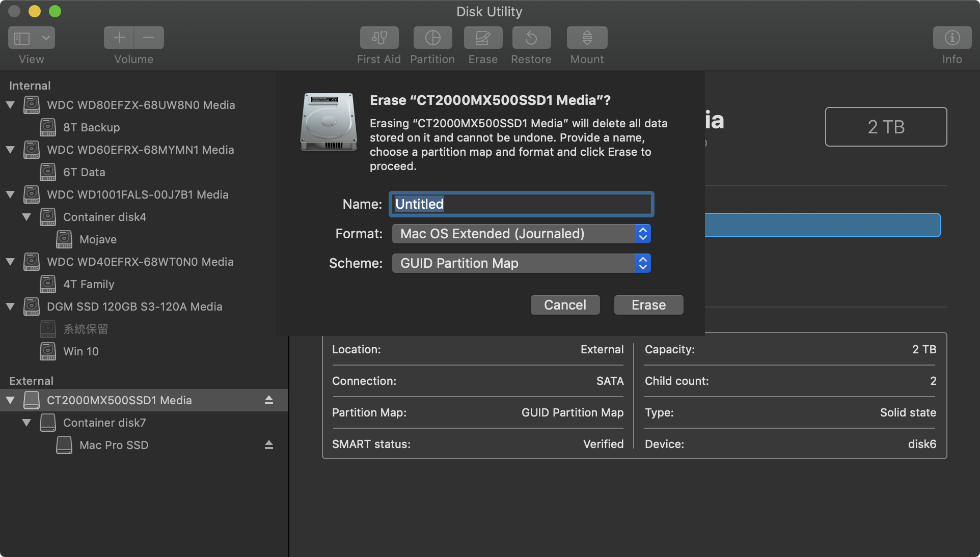Click the Mount toolbar icon
This screenshot has width=980, height=557.
point(587,38)
